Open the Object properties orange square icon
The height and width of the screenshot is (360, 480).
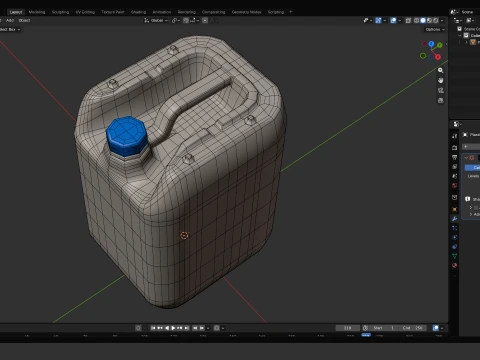[455, 209]
